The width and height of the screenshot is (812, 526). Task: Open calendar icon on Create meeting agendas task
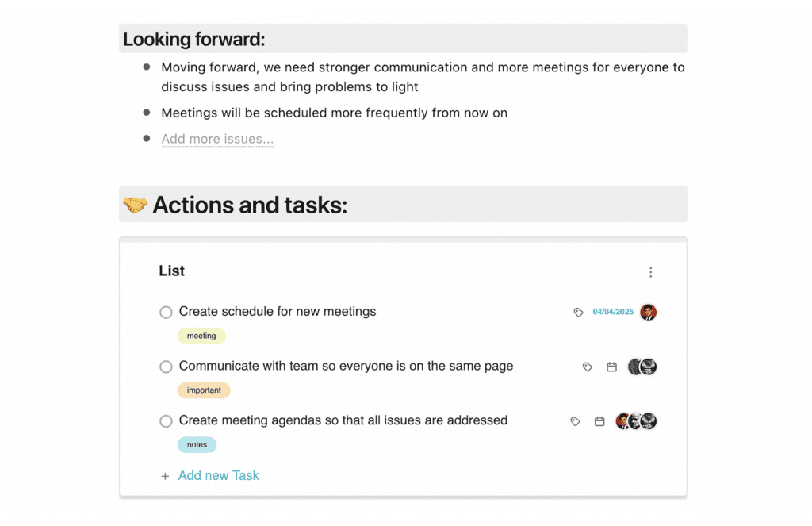click(x=599, y=421)
